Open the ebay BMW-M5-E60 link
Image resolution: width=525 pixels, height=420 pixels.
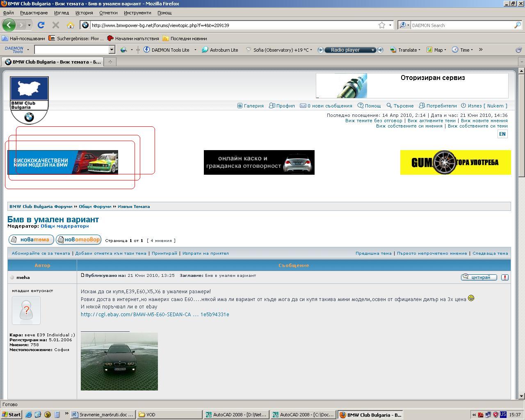155,315
